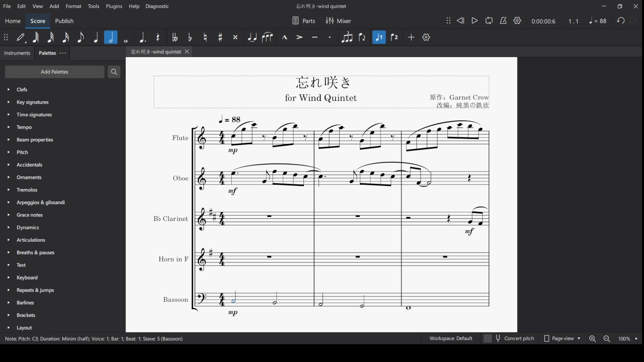
Task: Start playback with Play button
Action: (475, 21)
